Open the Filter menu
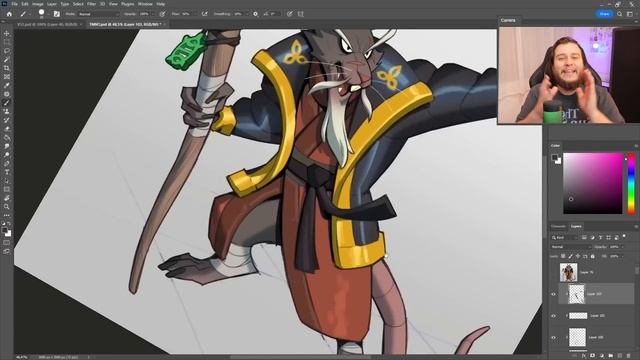The width and height of the screenshot is (640, 360). pyautogui.click(x=91, y=4)
